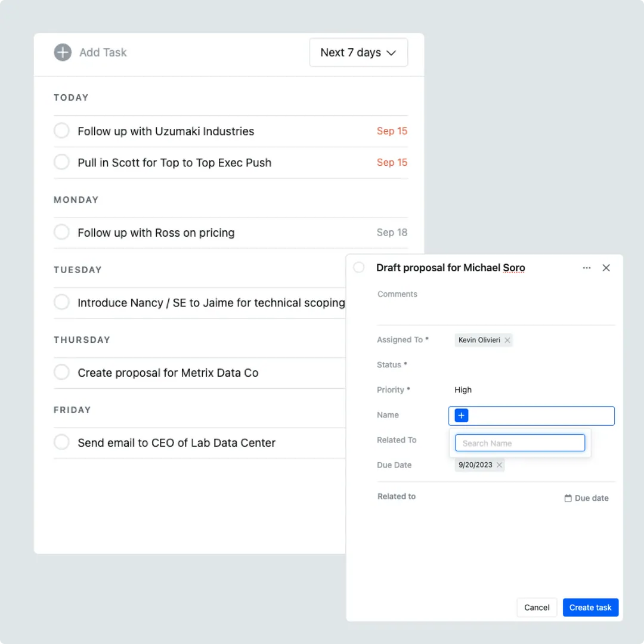Open Follow up with Uzumaki Industries task
The image size is (644, 644).
[x=166, y=131]
